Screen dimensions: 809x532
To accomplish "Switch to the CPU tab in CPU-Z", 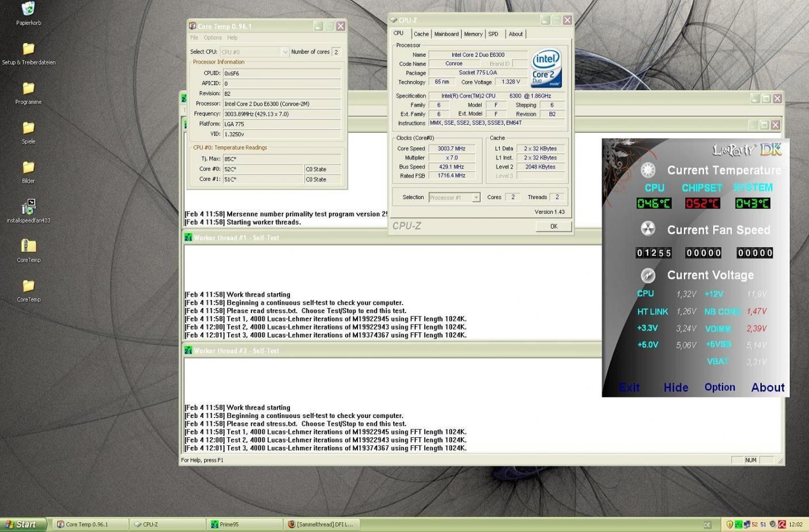I will point(399,33).
